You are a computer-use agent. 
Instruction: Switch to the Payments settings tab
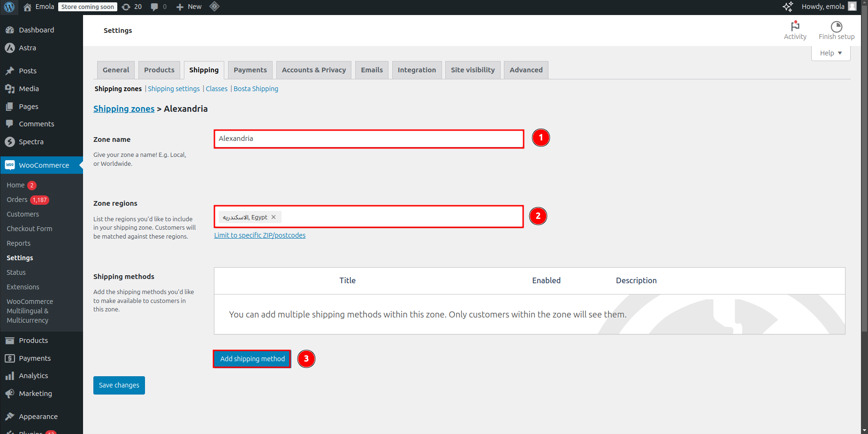coord(250,70)
